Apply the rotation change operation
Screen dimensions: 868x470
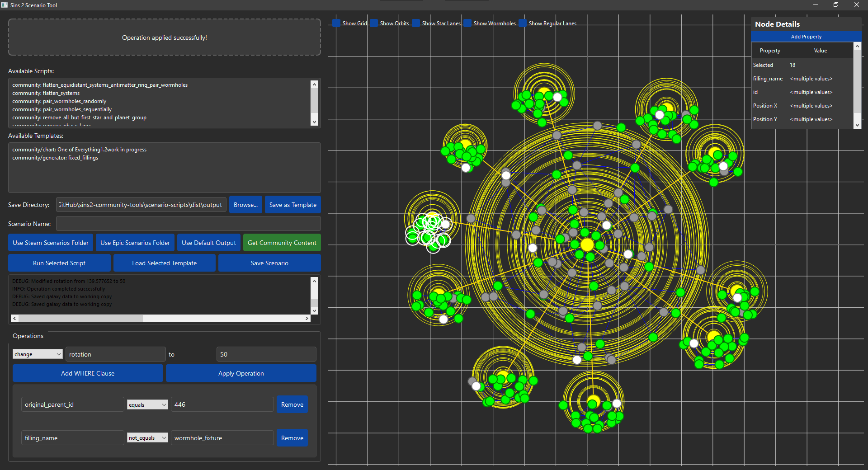[x=241, y=373]
